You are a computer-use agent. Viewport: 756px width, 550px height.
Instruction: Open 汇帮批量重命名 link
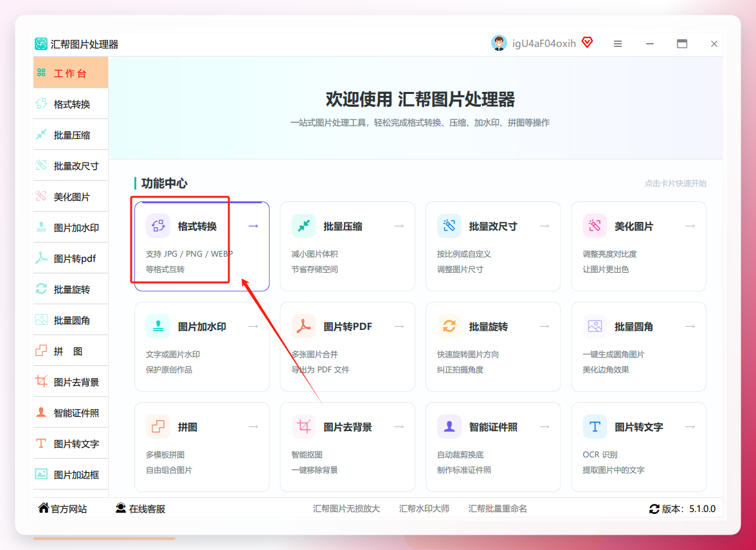tap(498, 508)
